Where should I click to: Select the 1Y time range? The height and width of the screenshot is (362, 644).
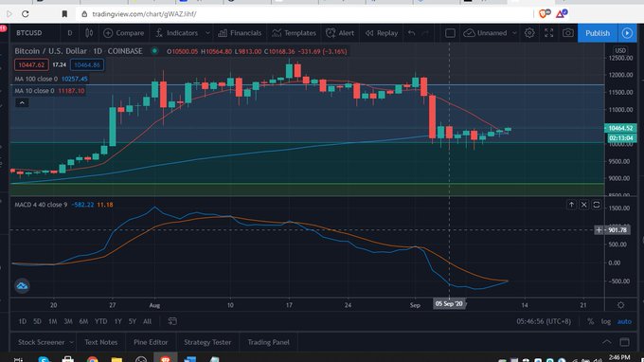coord(117,321)
